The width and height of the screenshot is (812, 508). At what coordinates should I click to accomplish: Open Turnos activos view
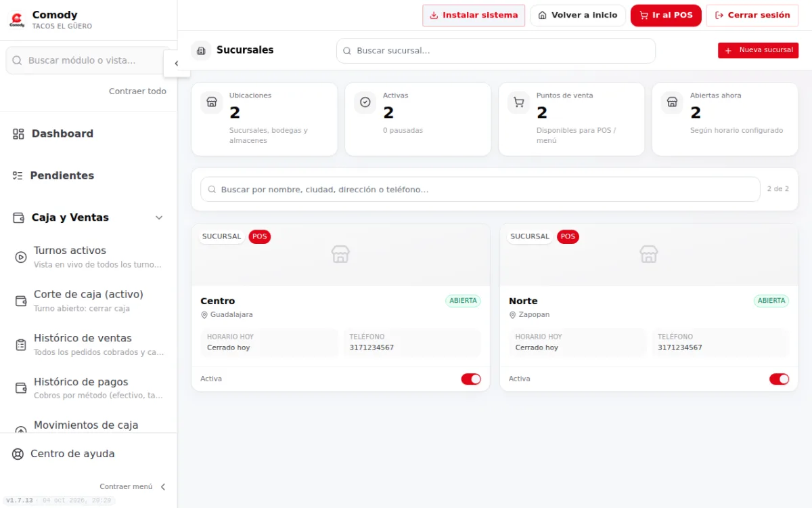(x=89, y=257)
